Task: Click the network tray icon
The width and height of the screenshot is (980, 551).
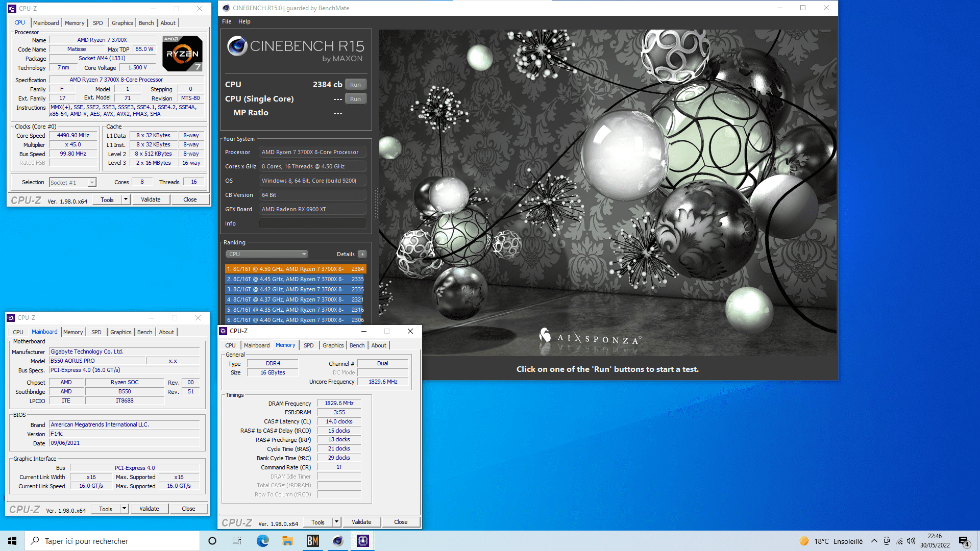Action: point(899,541)
